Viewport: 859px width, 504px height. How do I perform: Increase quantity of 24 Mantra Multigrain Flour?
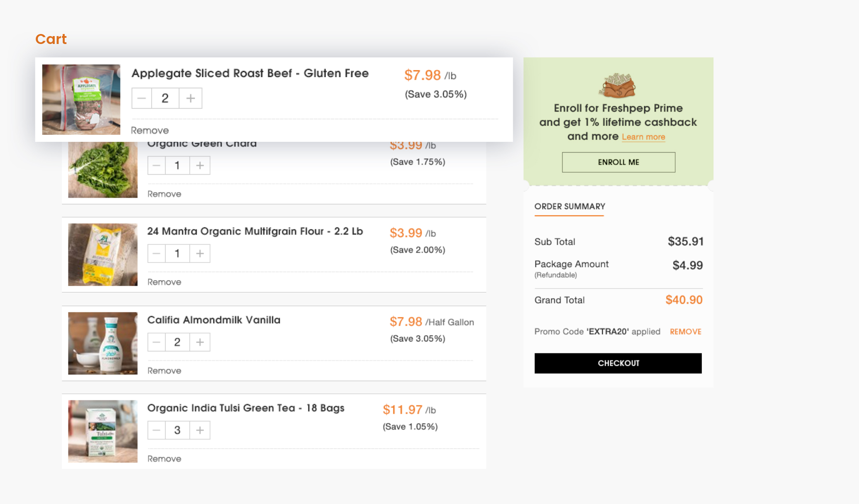200,253
